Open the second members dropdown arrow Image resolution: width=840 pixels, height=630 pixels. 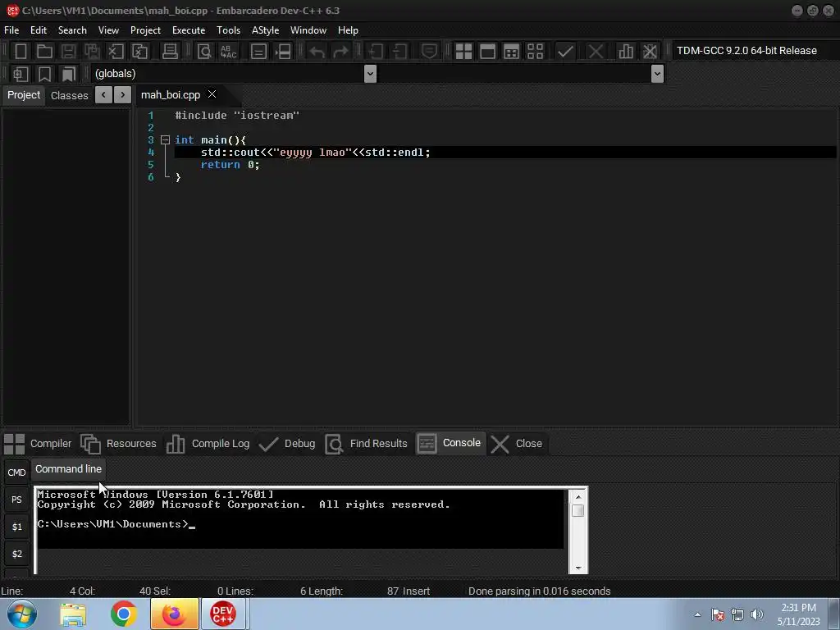point(657,74)
